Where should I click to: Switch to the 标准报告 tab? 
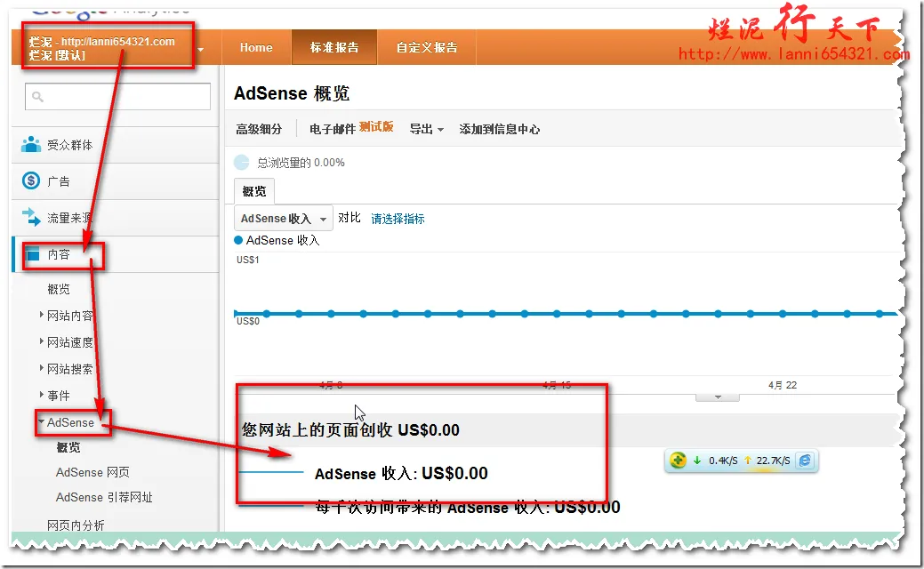[334, 48]
